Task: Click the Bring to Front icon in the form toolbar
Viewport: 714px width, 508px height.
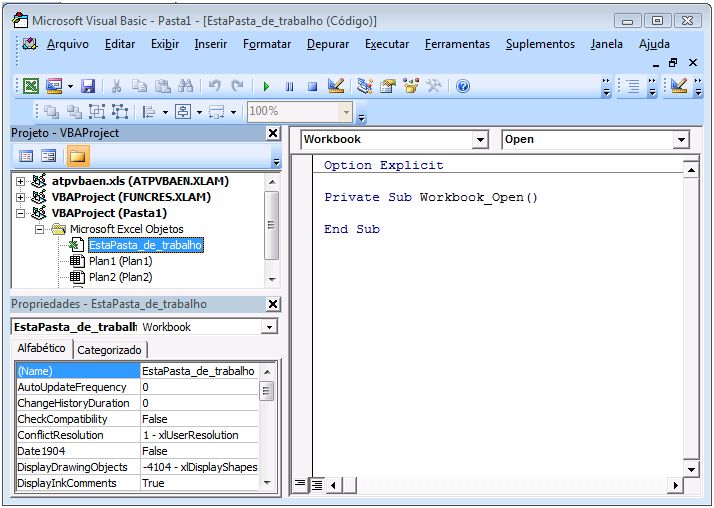Action: point(51,111)
